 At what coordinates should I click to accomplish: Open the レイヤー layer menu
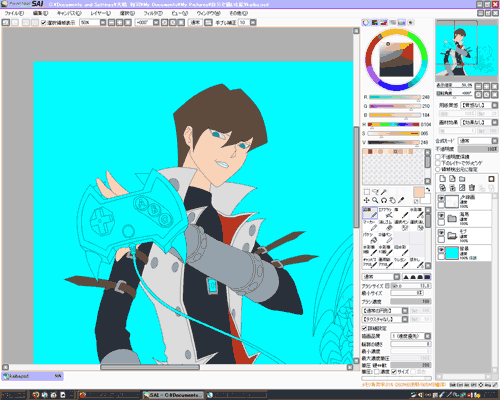click(x=101, y=13)
